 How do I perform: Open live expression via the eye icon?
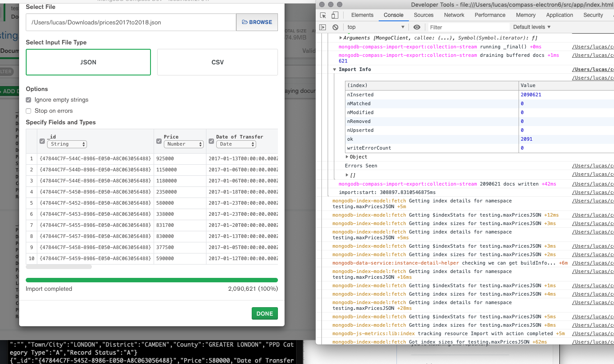tap(417, 27)
